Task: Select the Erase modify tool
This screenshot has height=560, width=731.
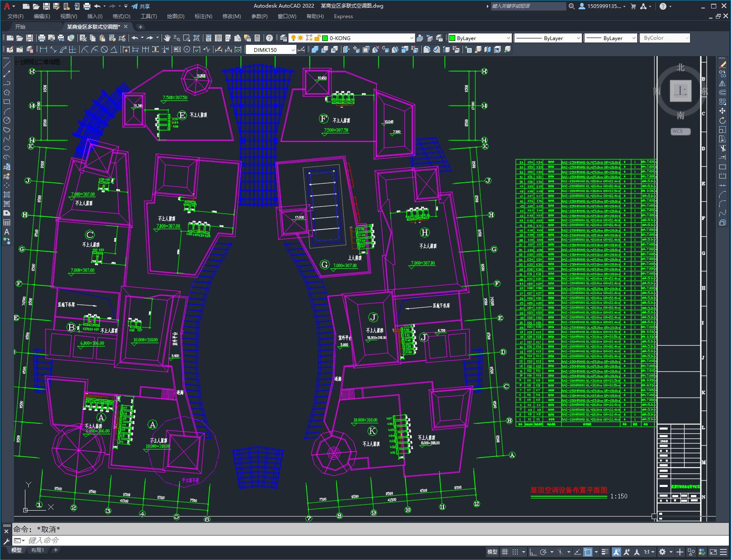Action: (723, 65)
